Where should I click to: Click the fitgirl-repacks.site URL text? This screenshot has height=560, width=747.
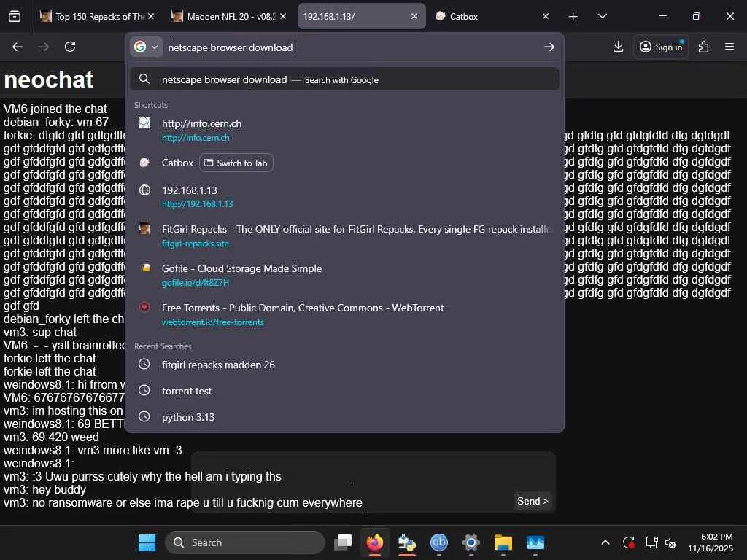196,244
